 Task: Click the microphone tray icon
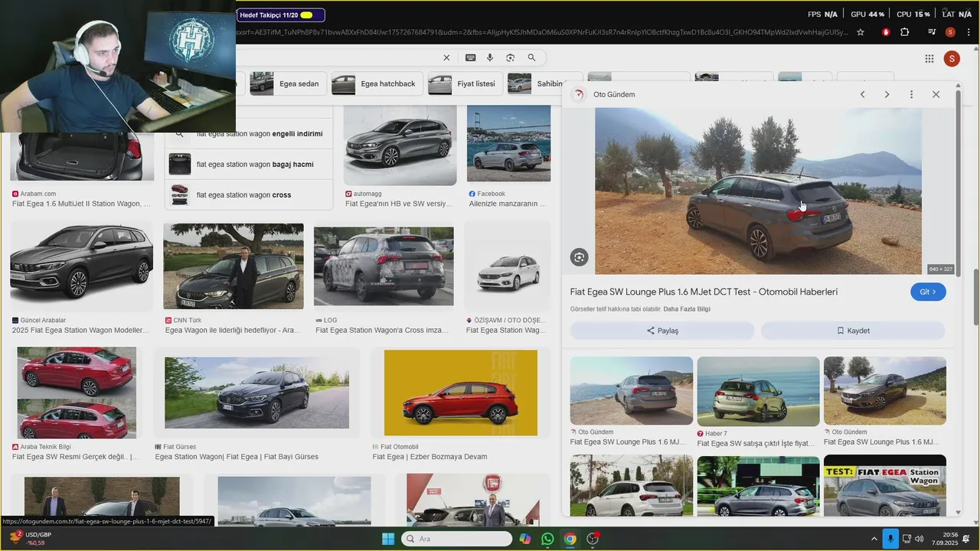click(890, 539)
